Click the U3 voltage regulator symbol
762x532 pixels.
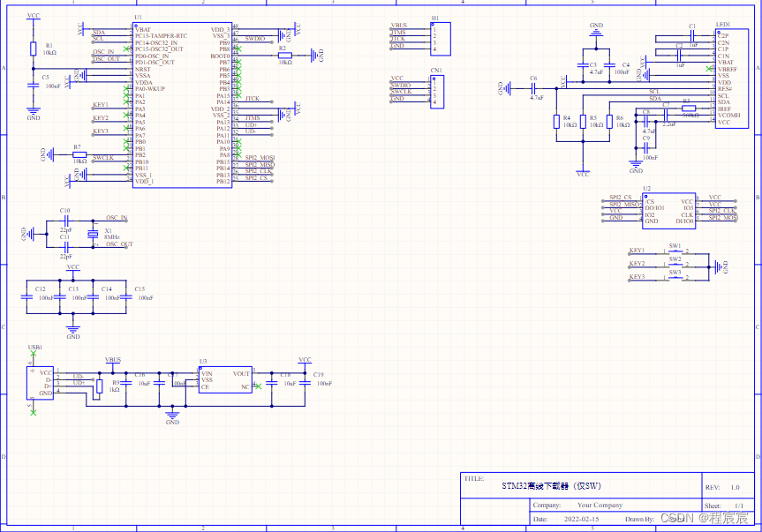tap(225, 379)
